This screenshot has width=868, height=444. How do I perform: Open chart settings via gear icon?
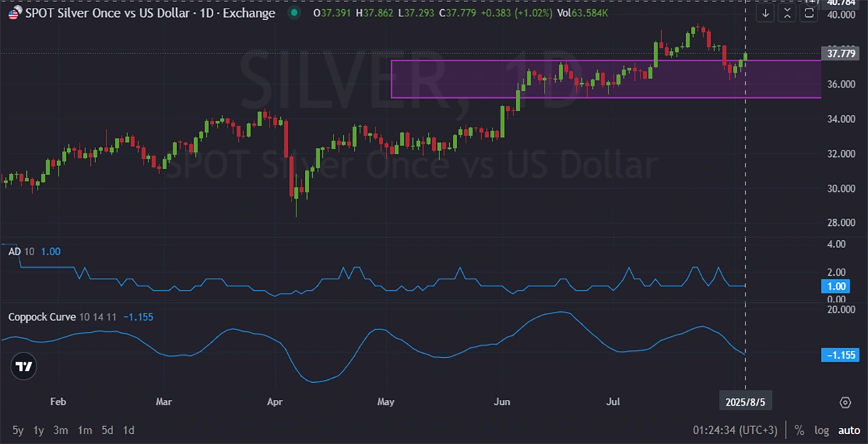pyautogui.click(x=845, y=403)
